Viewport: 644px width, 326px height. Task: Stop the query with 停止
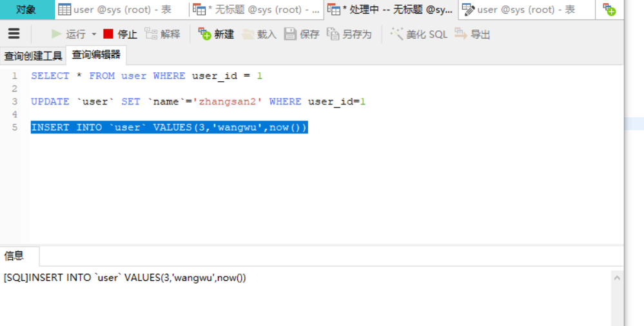[120, 34]
